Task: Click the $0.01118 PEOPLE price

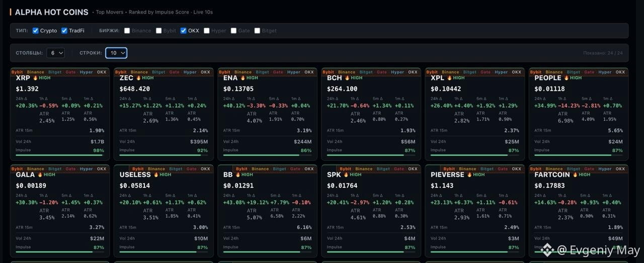Action: click(549, 89)
